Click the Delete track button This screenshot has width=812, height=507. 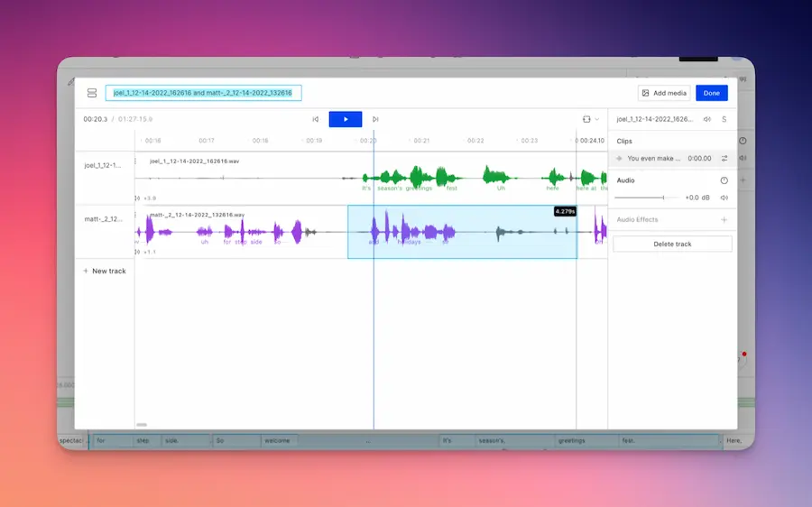coord(672,244)
